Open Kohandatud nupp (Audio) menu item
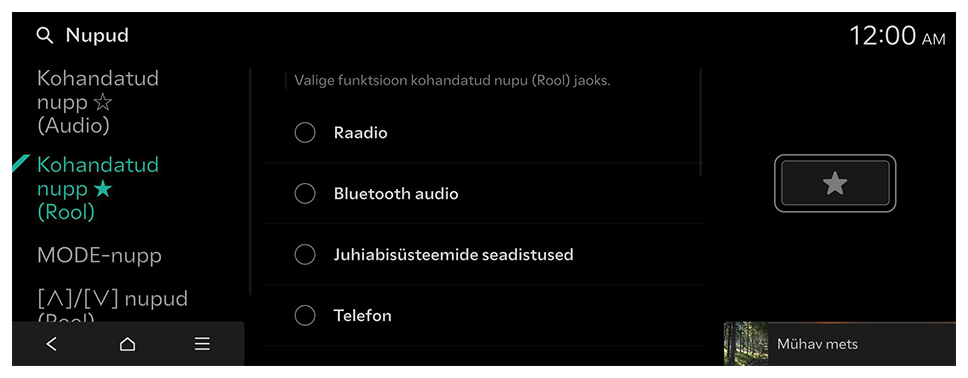Screen dimensions: 968x378 point(99,103)
